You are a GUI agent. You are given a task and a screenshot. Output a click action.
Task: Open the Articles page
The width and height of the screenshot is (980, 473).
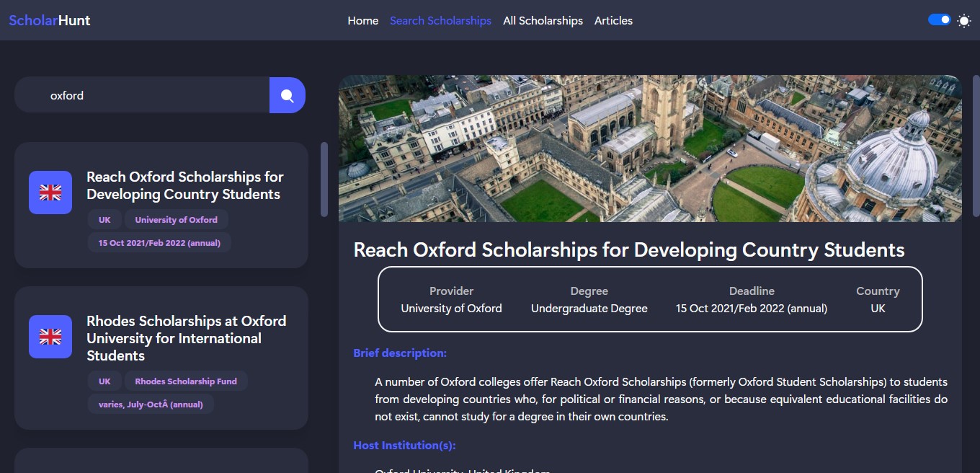point(613,21)
